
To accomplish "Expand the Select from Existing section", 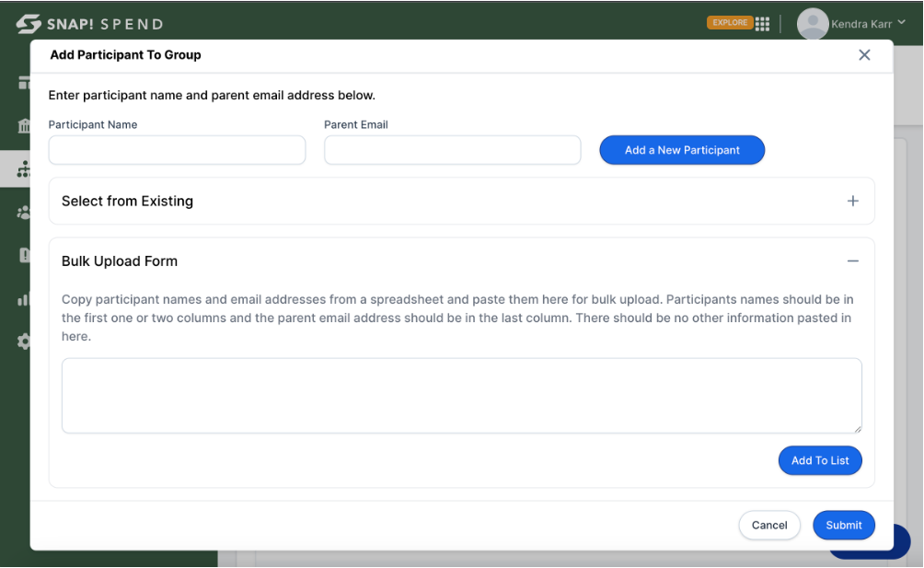I will point(852,201).
